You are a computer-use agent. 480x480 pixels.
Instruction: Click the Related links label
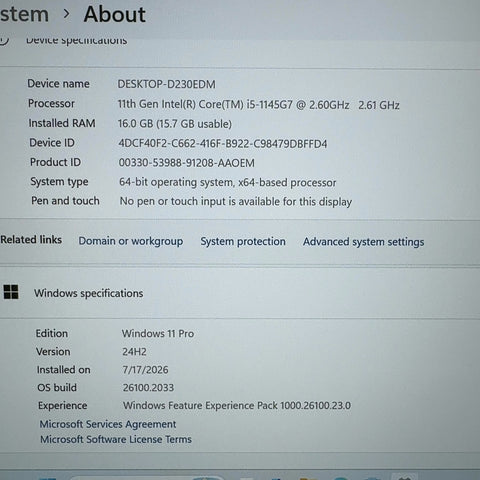tap(31, 239)
